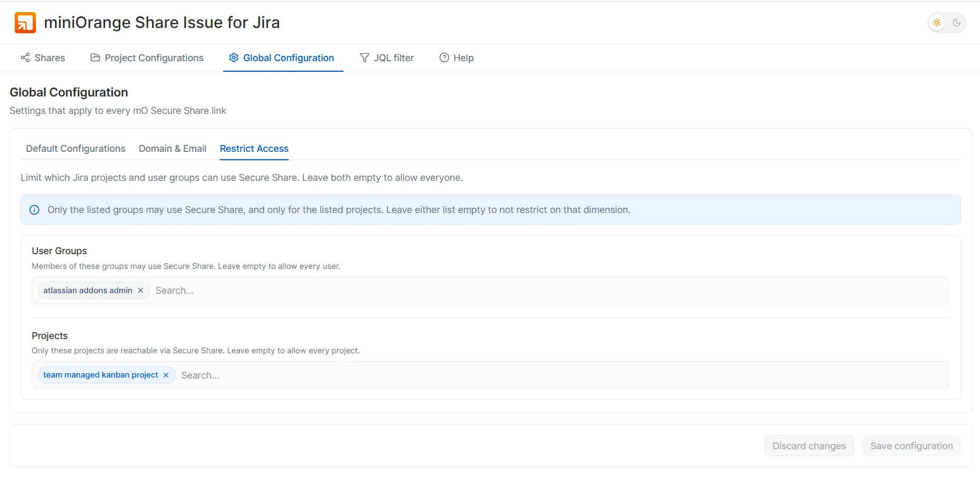Click the info icon in the blue banner

34,210
